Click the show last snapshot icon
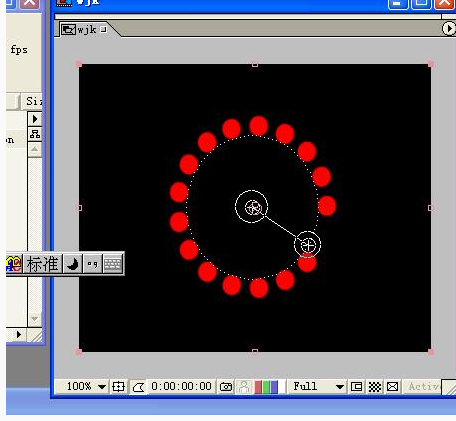 coord(244,387)
